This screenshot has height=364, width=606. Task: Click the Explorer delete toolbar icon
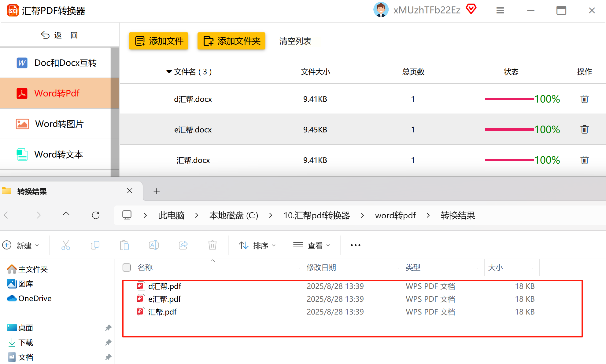212,245
